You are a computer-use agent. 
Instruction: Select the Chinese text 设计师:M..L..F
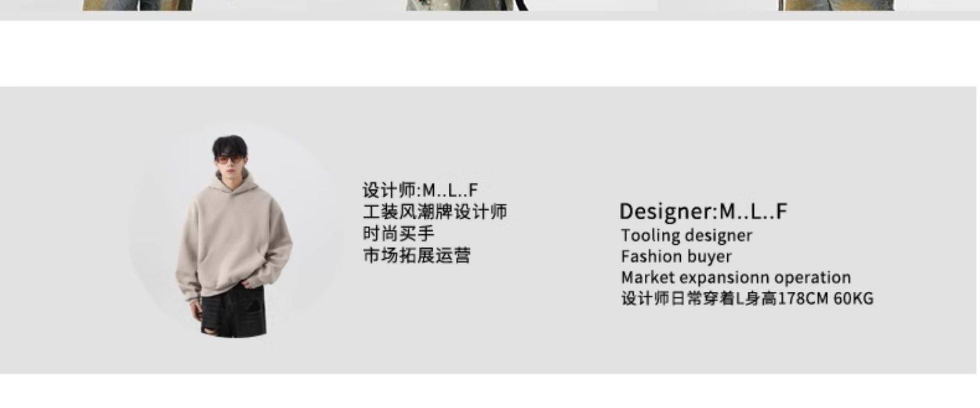pyautogui.click(x=420, y=191)
